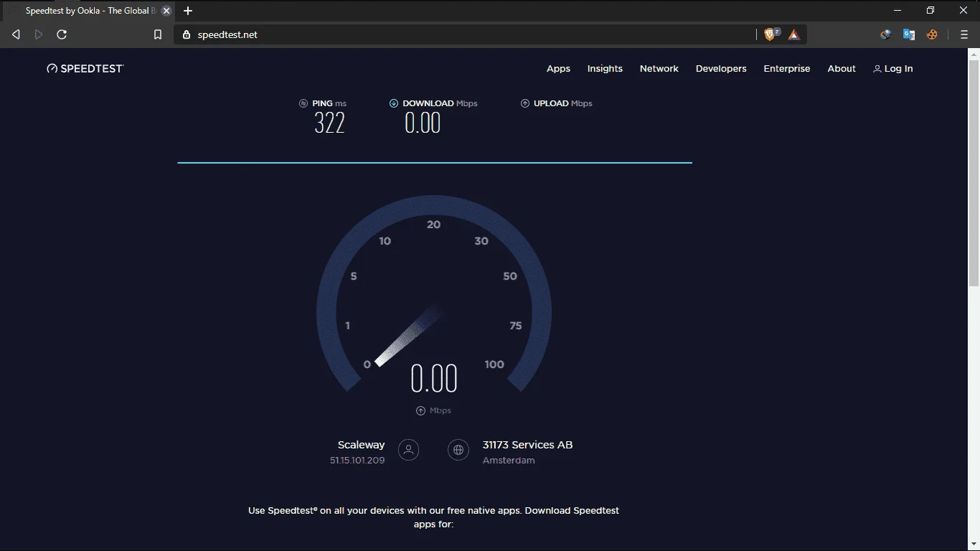Open the Network menu
Screen dimensions: 980x551
(x=659, y=69)
